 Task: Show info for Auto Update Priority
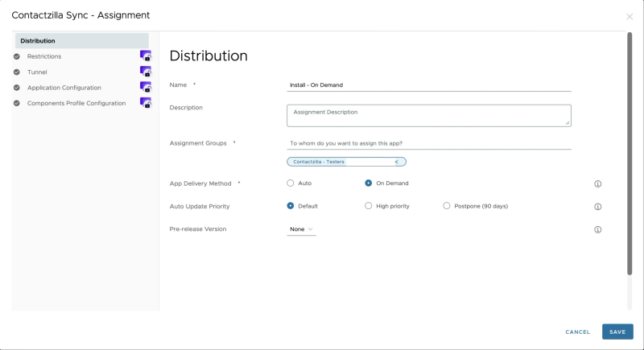tap(597, 207)
